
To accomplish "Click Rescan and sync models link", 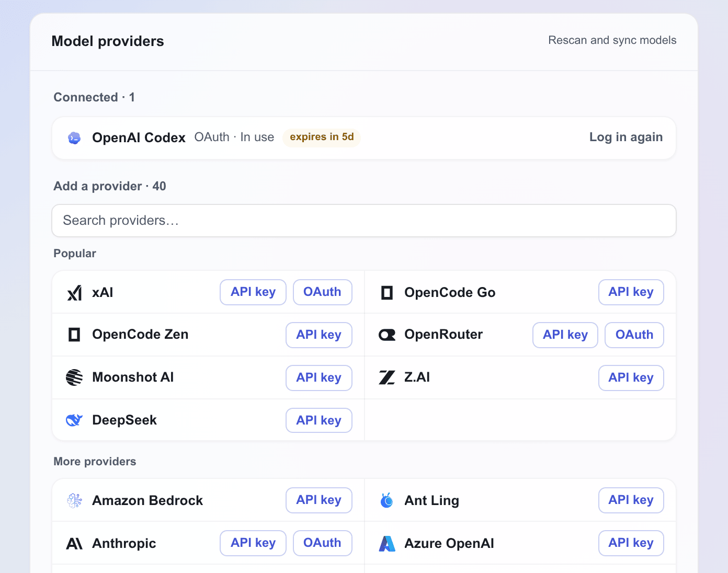I will coord(612,40).
